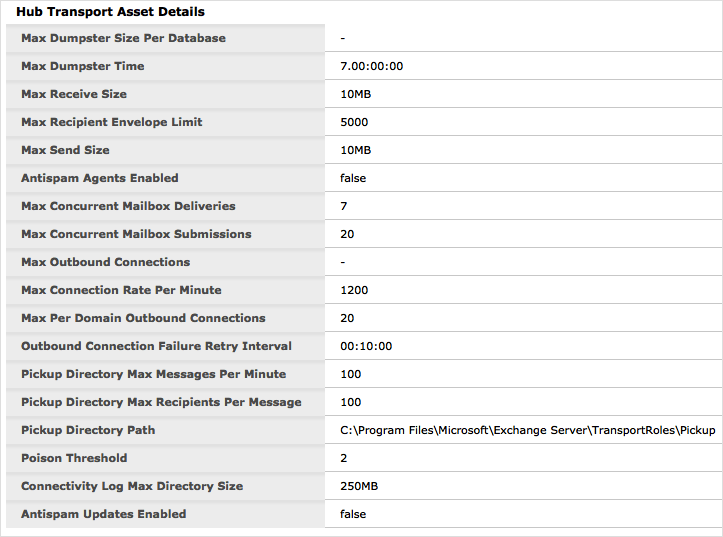Image resolution: width=723 pixels, height=537 pixels.
Task: Click Pickup Directory Max Recipients Per Message label
Action: point(161,402)
